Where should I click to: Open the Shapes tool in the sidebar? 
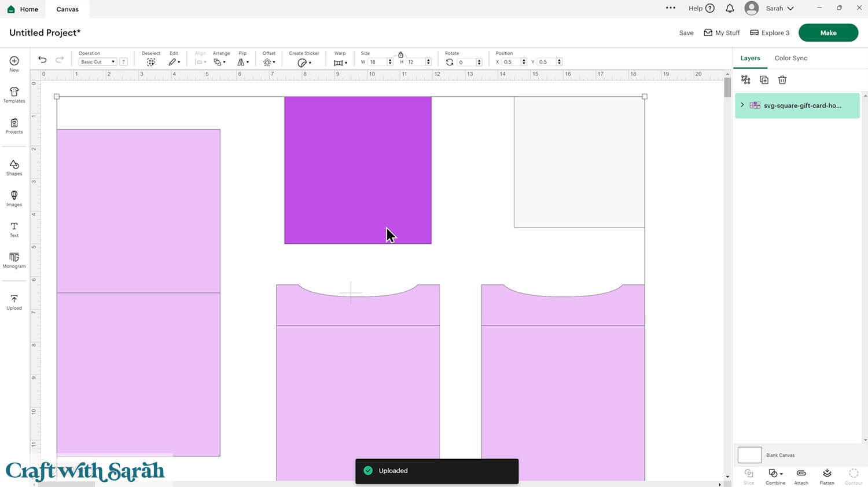pos(14,167)
